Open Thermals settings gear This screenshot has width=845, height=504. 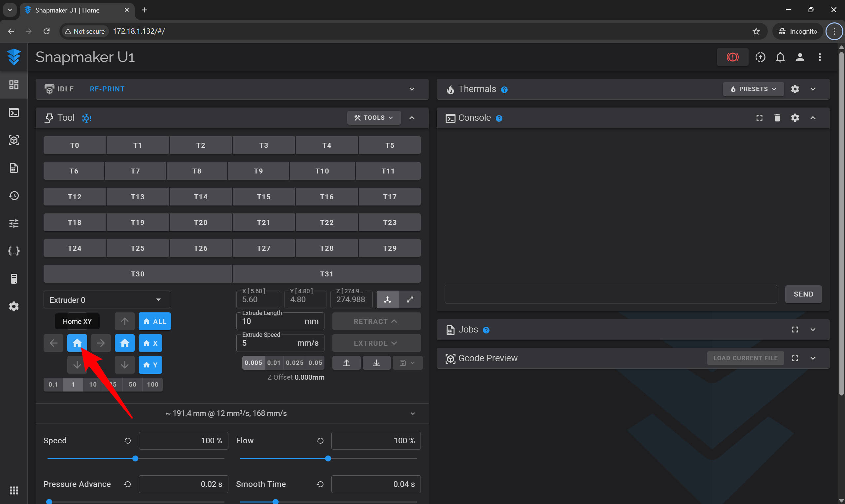coord(795,89)
